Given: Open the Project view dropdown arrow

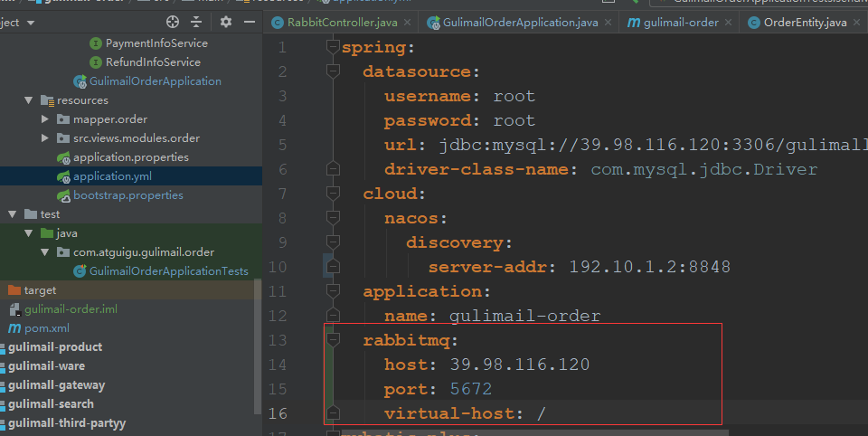Looking at the screenshot, I should pos(31,23).
